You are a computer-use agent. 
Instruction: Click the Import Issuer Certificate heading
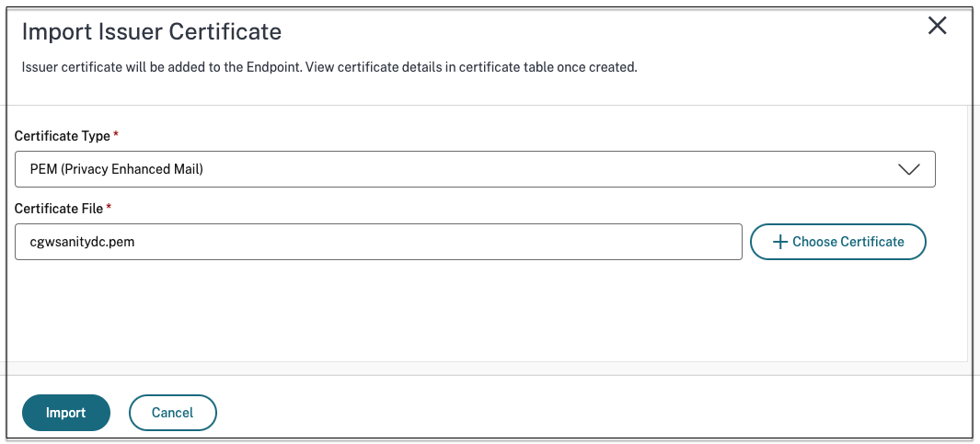(151, 32)
